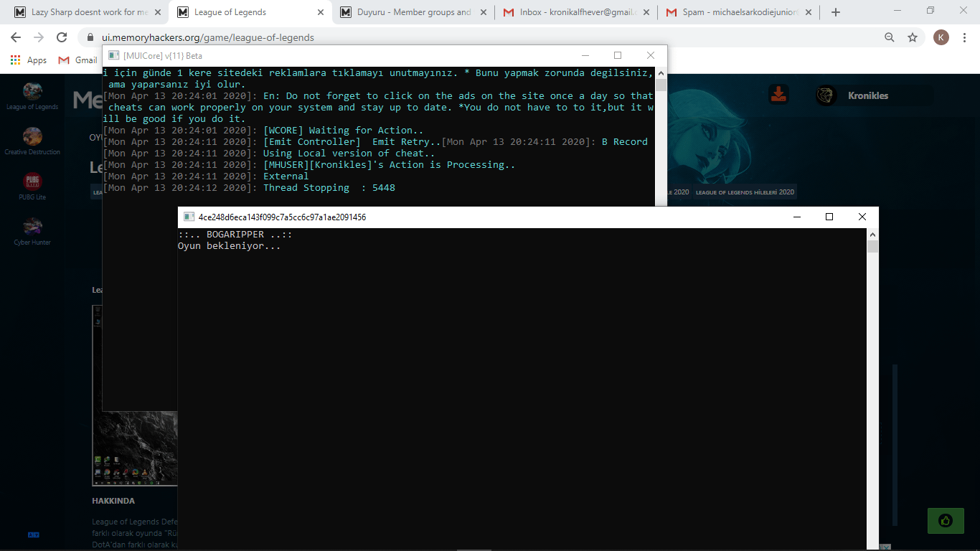This screenshot has width=980, height=551.
Task: Reload the current page
Action: (62, 37)
